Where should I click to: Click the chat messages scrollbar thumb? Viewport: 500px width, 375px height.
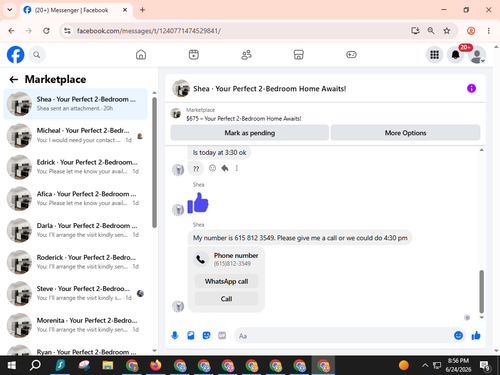coord(481,292)
